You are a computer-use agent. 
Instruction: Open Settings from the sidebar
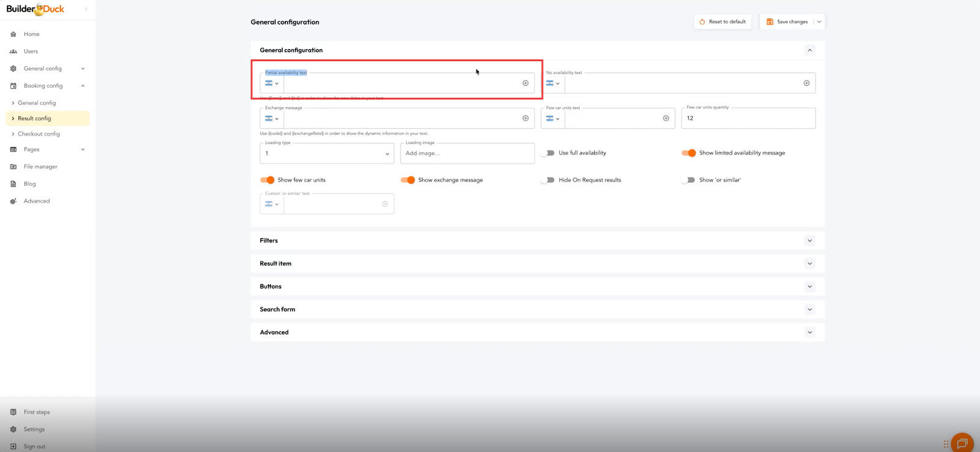(34, 429)
